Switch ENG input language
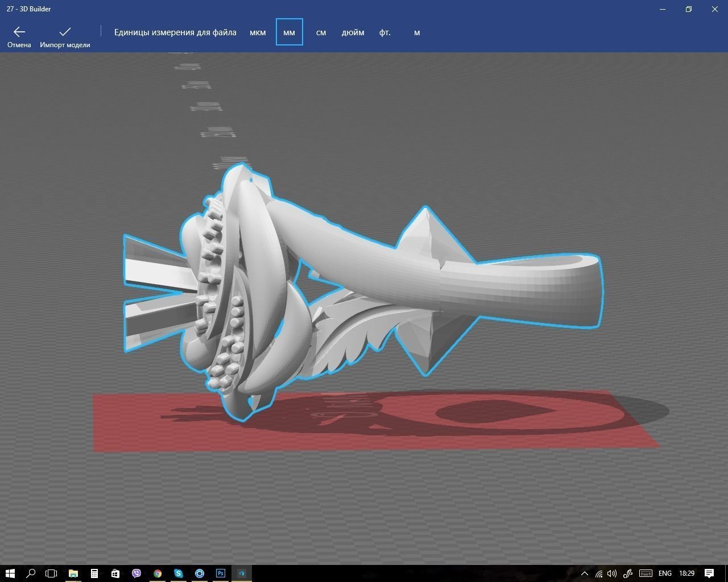The height and width of the screenshot is (582, 728). tap(665, 573)
